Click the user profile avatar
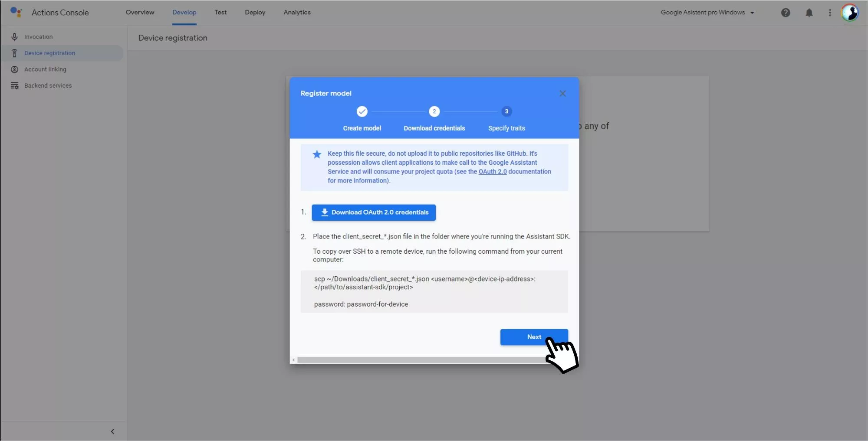868x441 pixels. pyautogui.click(x=850, y=13)
